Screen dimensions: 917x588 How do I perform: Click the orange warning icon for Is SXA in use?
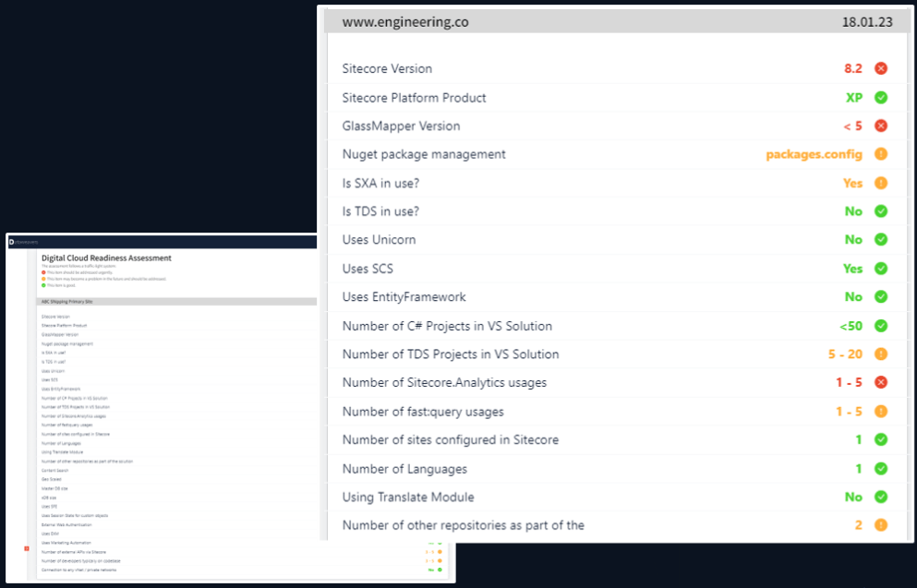[880, 184]
